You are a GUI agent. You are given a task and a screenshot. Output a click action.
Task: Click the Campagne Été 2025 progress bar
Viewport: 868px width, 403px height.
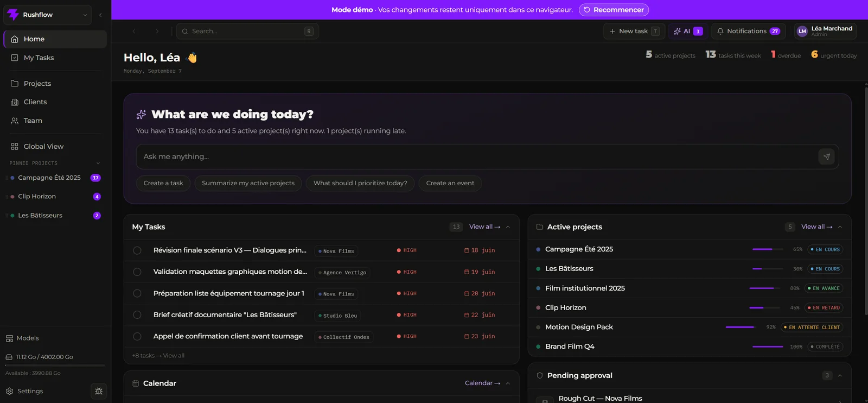tap(768, 249)
